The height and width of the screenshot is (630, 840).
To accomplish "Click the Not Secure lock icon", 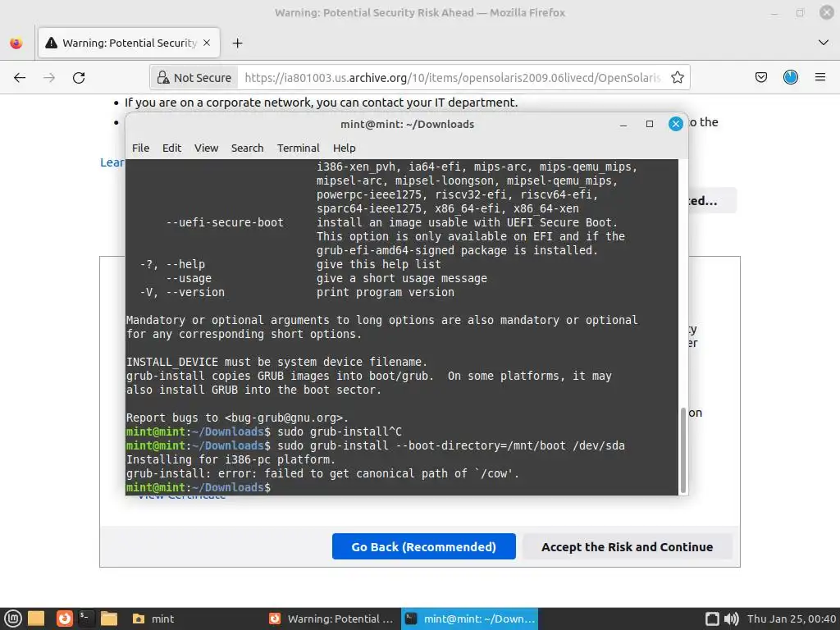I will [163, 78].
